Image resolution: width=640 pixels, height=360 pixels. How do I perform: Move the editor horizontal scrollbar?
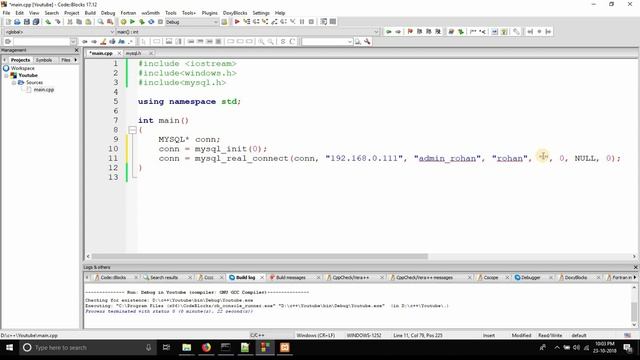[260, 256]
